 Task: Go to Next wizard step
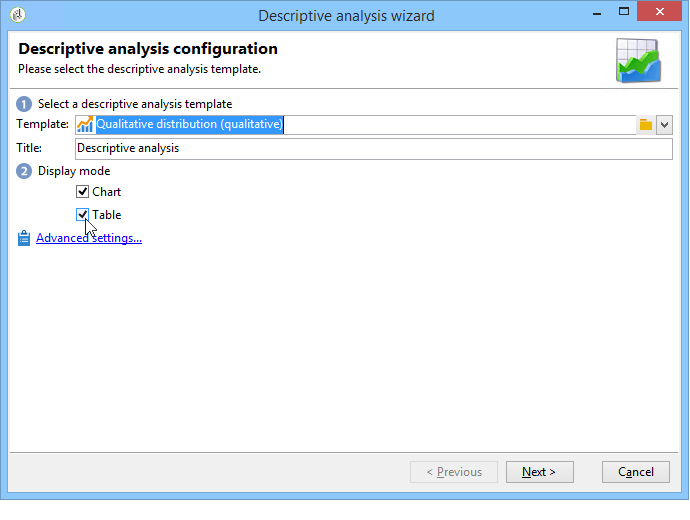[540, 472]
